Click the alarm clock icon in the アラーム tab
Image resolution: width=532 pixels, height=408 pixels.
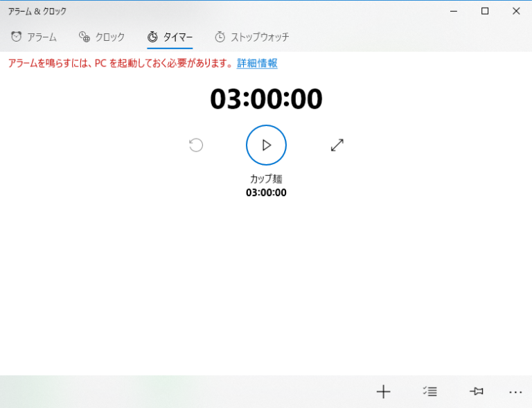(x=16, y=37)
